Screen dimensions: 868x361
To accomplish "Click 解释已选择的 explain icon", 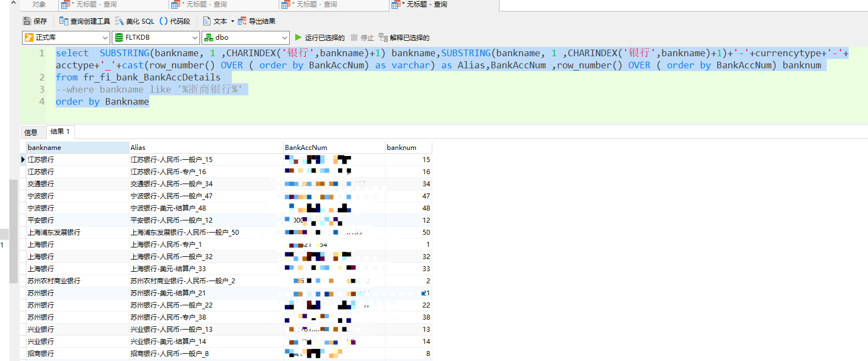I will click(x=383, y=37).
